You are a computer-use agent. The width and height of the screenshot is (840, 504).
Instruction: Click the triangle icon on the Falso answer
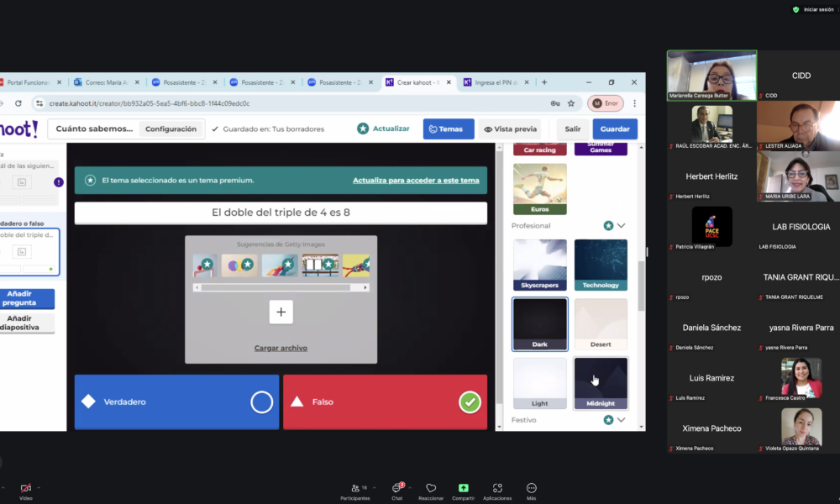(297, 402)
